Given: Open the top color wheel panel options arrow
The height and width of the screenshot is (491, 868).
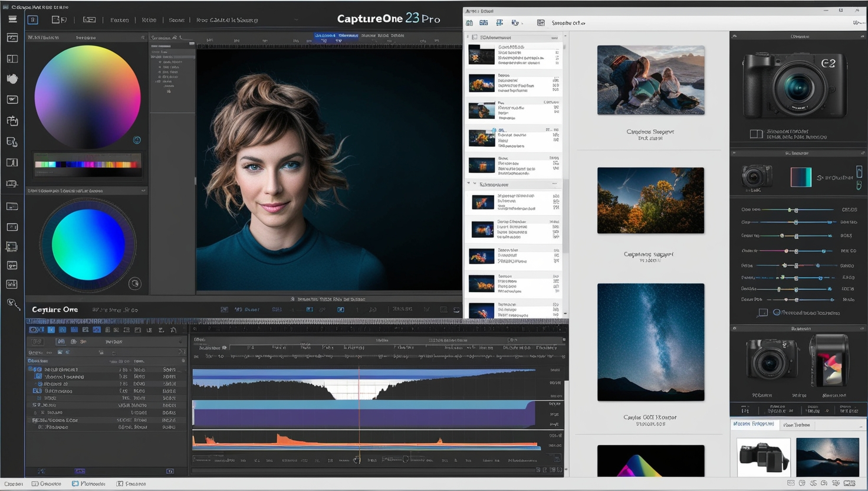Looking at the screenshot, I should pos(143,38).
